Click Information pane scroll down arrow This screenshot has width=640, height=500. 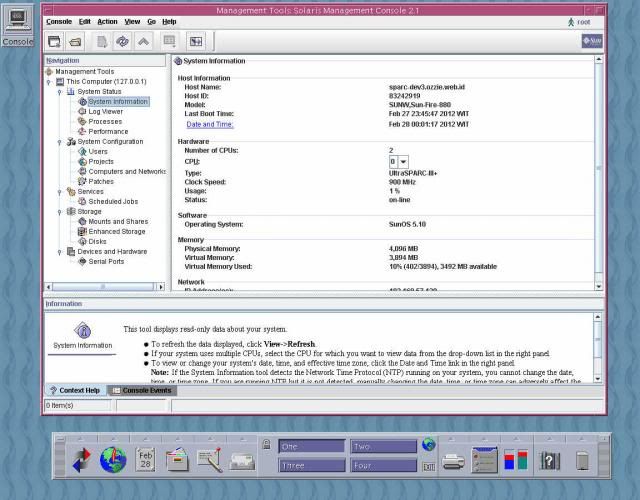(598, 379)
